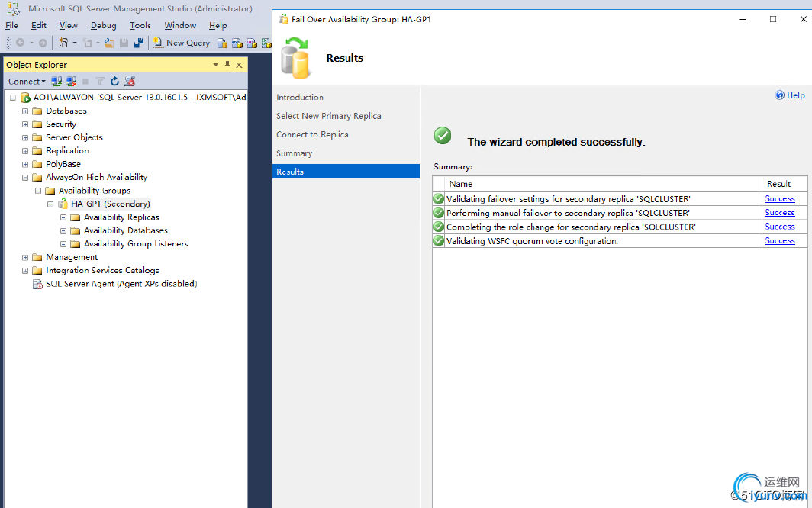
Task: Expand the Databases folder
Action: point(25,111)
